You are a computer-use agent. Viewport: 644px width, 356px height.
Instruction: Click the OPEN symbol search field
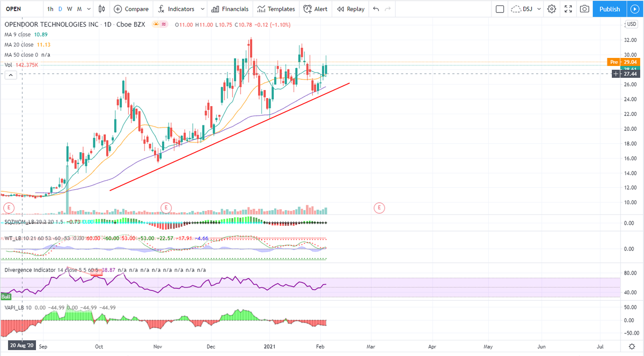(x=21, y=9)
